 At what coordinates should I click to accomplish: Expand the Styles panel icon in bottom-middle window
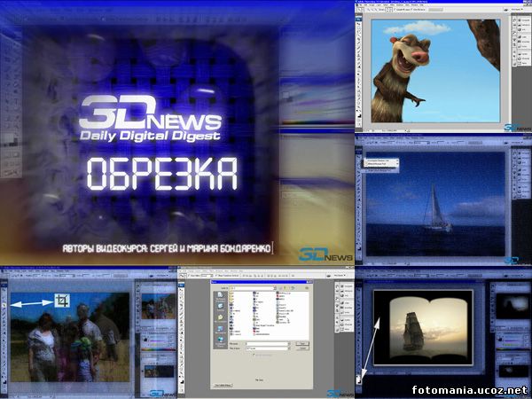point(342,312)
